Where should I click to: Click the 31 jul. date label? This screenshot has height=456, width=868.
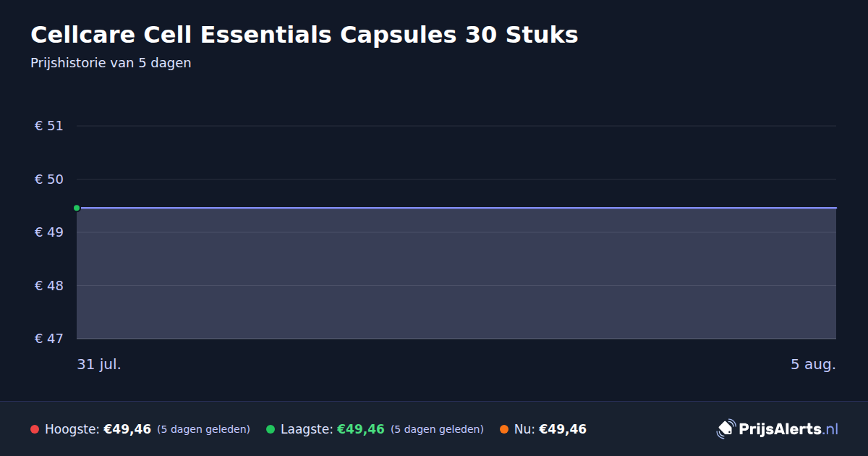tap(99, 364)
